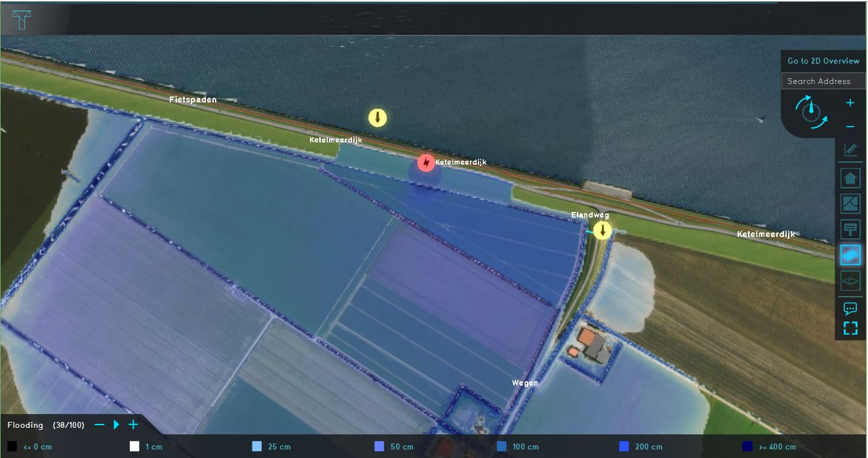The image size is (868, 458).
Task: Step Flooding timeframe back with minus
Action: [x=100, y=425]
